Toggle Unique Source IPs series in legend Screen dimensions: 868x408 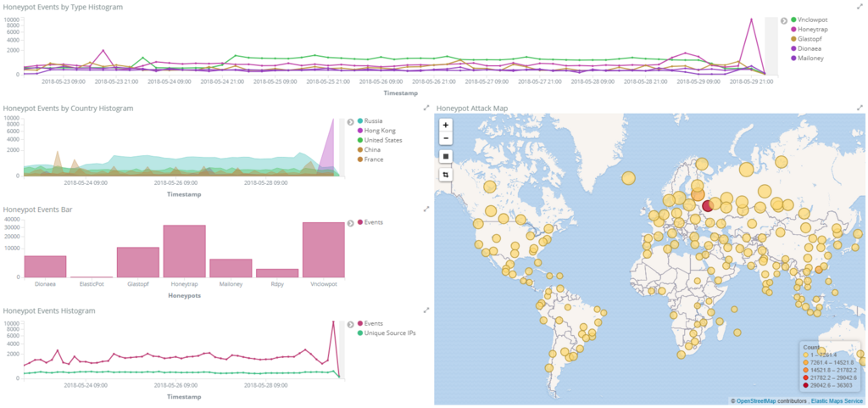387,333
